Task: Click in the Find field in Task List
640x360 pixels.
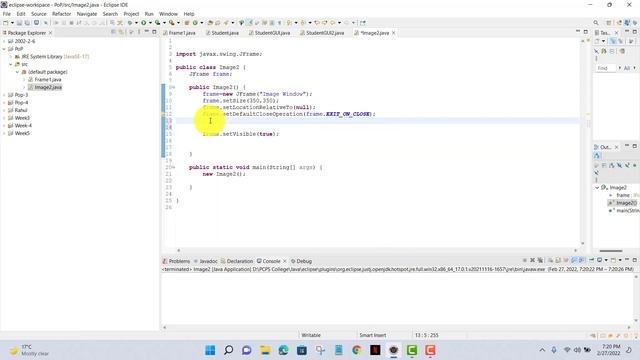Action: pyautogui.click(x=605, y=68)
